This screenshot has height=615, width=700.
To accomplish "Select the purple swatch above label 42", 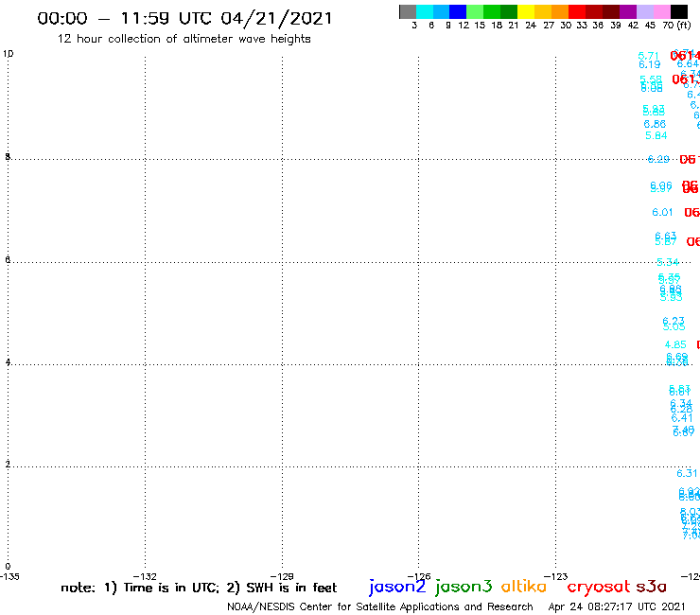I will (x=628, y=11).
